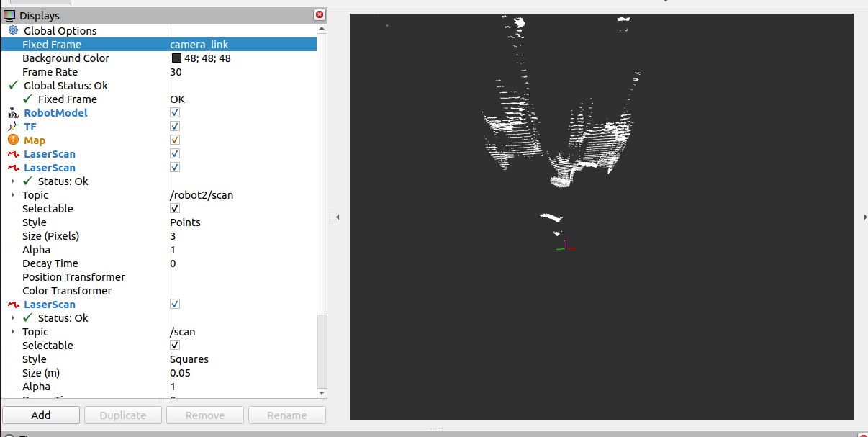Click the LaserScan icon directly below Map

(13, 154)
